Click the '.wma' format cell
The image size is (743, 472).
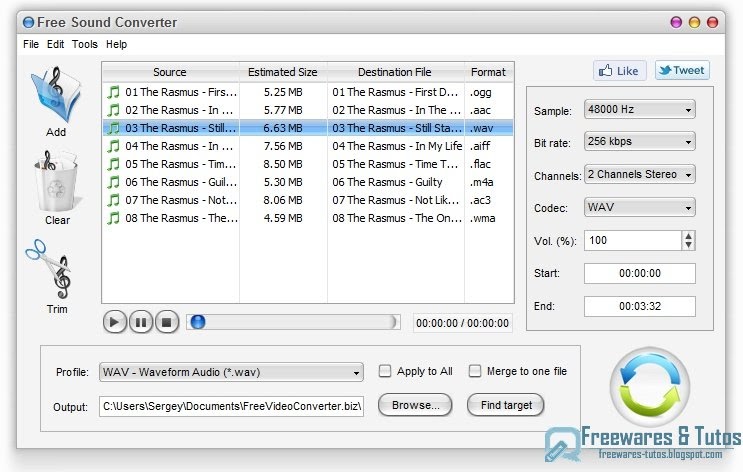point(482,218)
